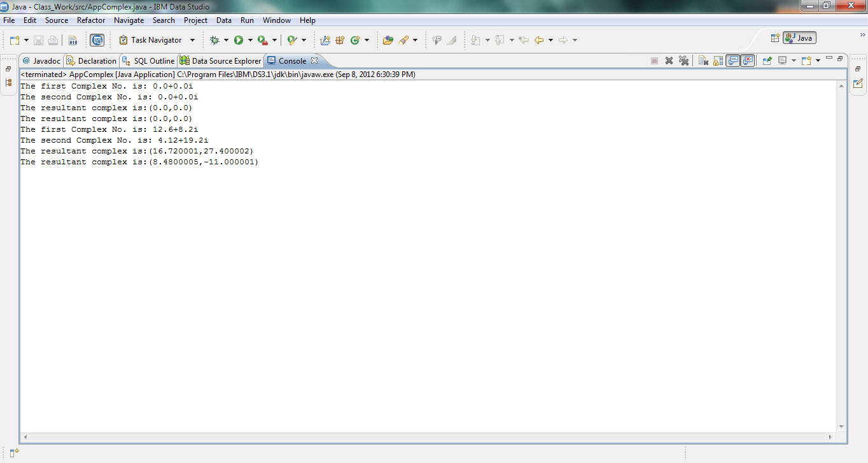This screenshot has width=868, height=463.
Task: Toggle Show Console When Standard Error Changes
Action: [x=748, y=61]
